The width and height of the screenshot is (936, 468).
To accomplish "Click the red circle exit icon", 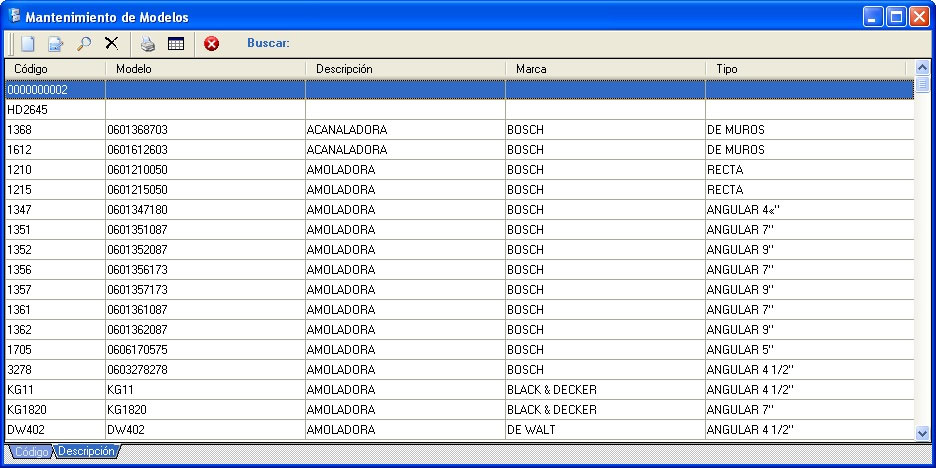I will [211, 44].
